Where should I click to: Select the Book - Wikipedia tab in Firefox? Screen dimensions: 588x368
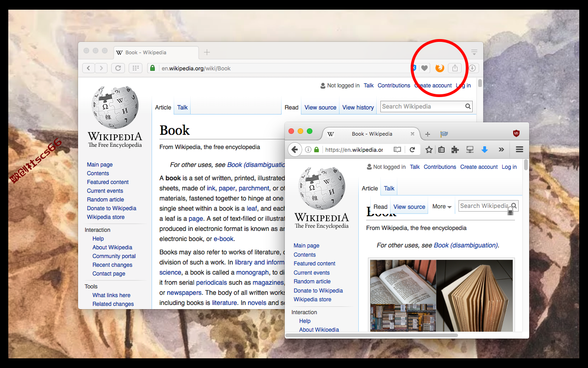pyautogui.click(x=371, y=134)
